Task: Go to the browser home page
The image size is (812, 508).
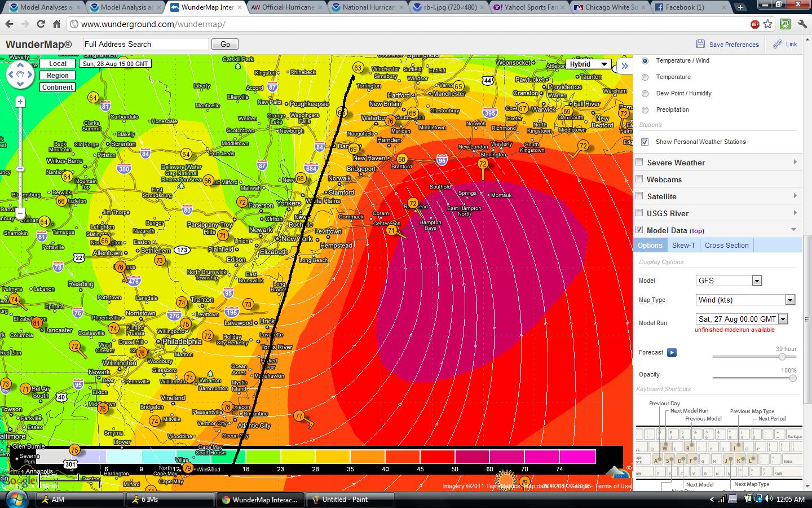Action: pos(56,24)
